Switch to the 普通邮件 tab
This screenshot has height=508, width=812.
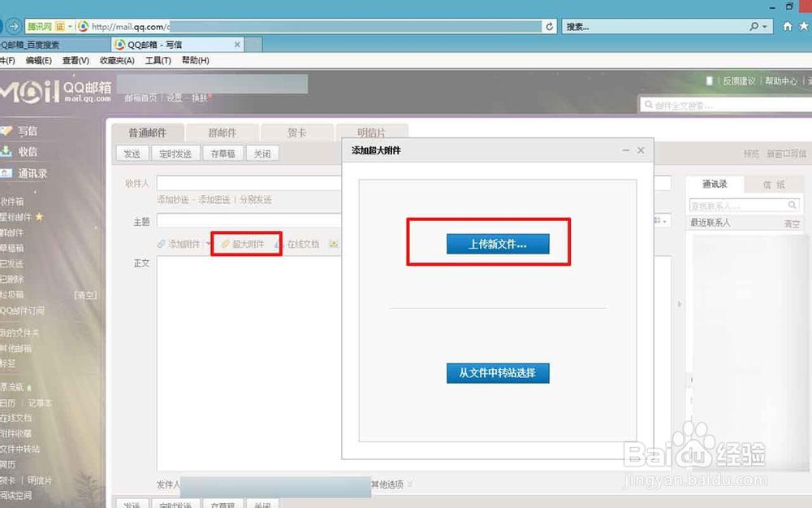tap(148, 132)
